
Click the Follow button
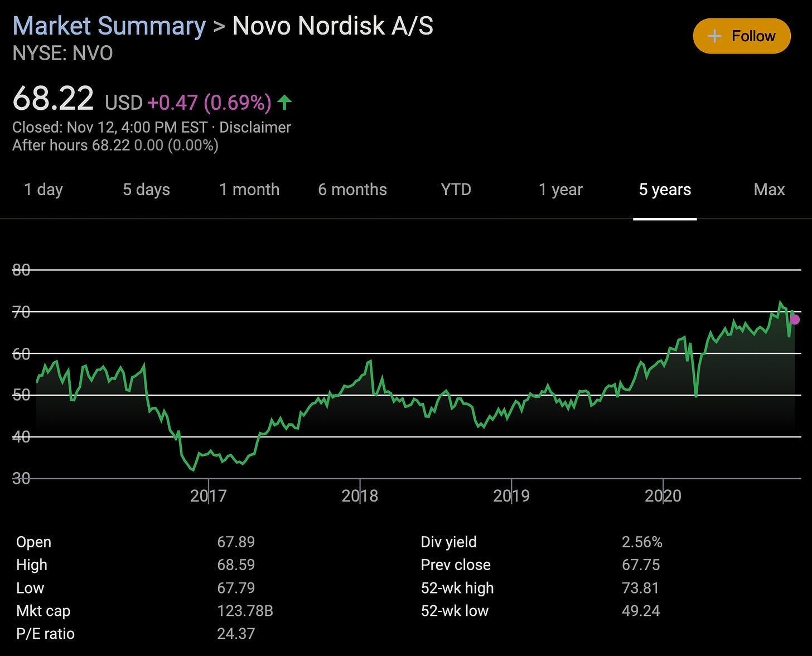click(742, 36)
